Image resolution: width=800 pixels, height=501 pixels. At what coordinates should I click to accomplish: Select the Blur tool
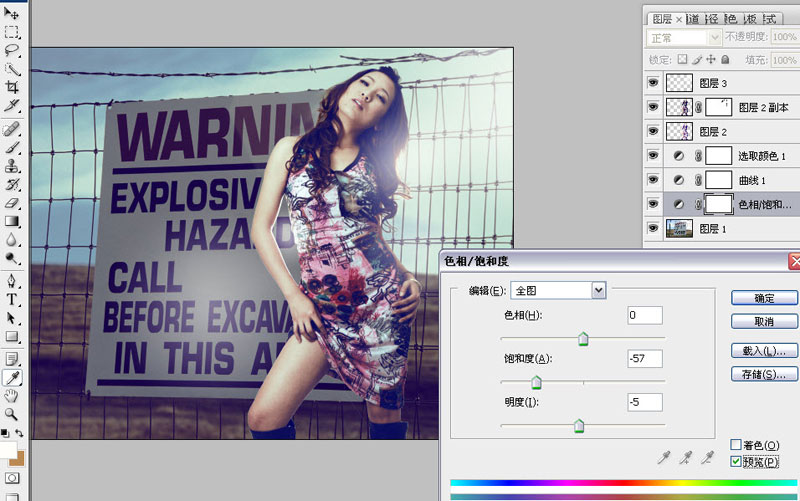11,239
